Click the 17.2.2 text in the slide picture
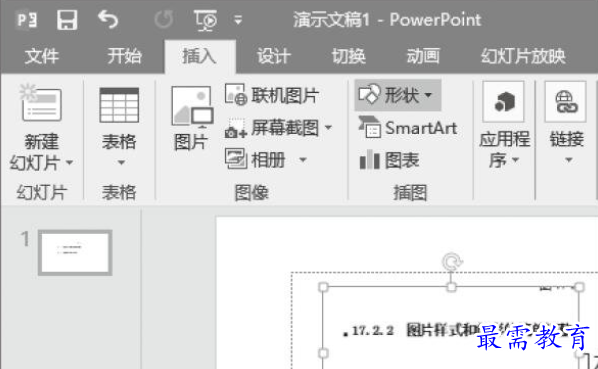Viewport: 598px width, 369px height. 372,330
